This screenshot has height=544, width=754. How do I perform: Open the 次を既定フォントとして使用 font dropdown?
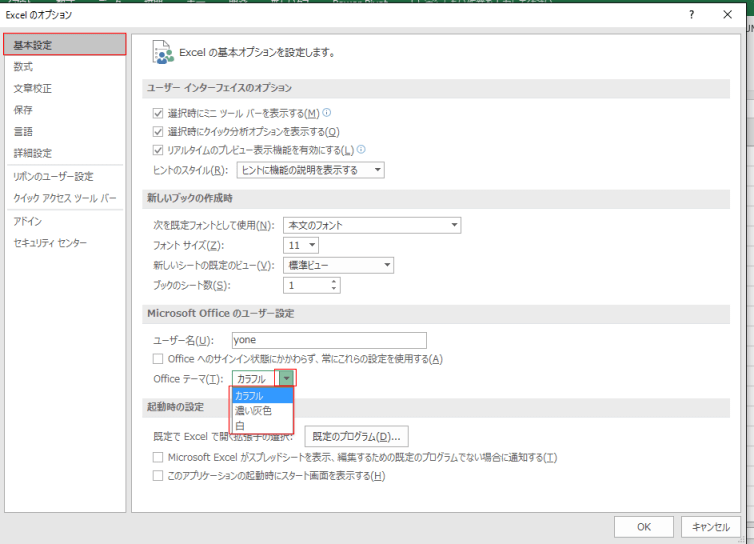(x=372, y=225)
